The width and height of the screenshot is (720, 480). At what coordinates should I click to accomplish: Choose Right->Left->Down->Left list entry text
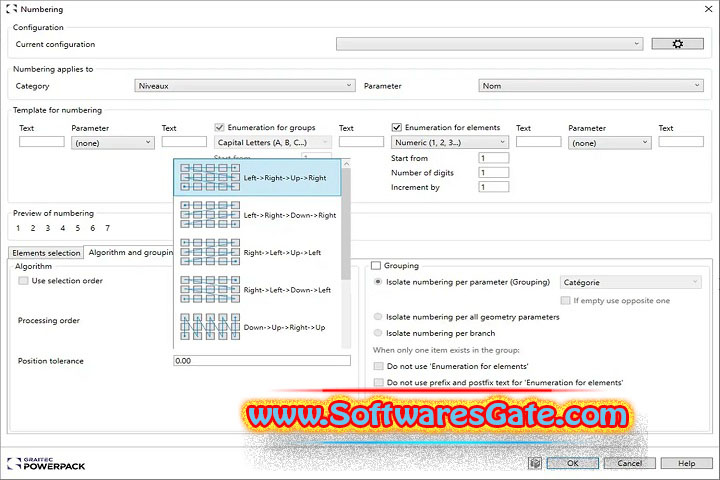[287, 290]
